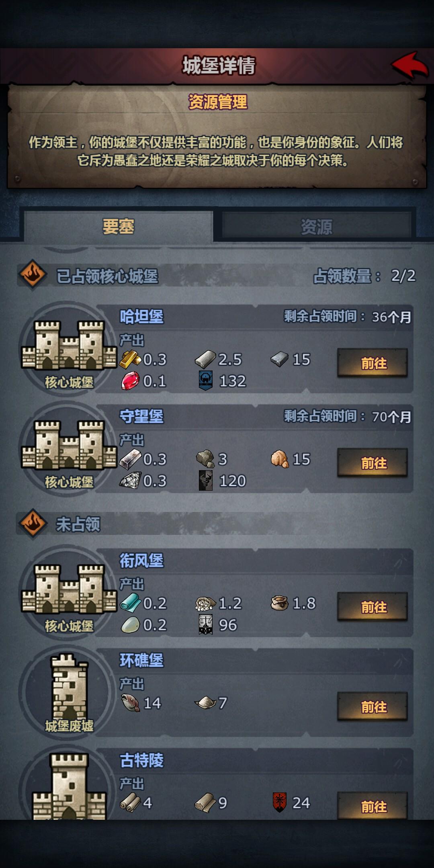Tap the 守望堡 castle name header
434x868 pixels.
141,416
